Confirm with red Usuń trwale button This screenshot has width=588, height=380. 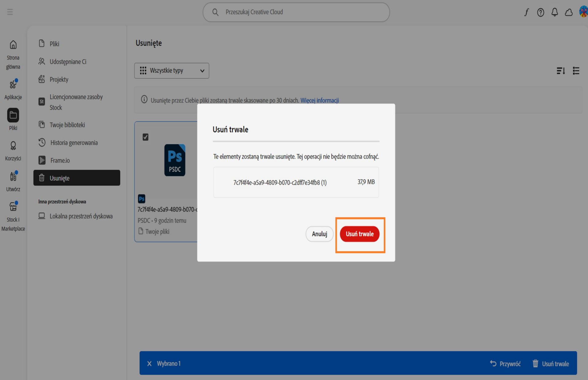[x=360, y=234]
